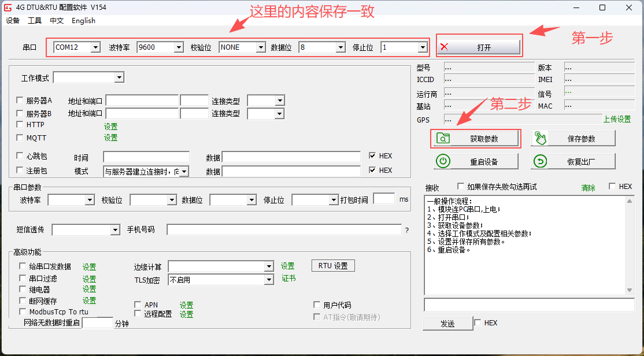Click the 手机号码 input field
This screenshot has height=356, width=644.
point(283,230)
